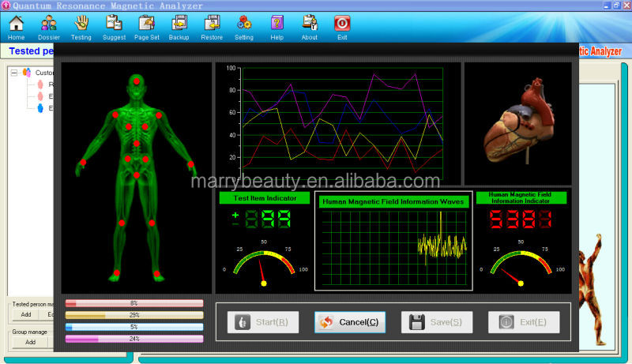Open Page Set options
The width and height of the screenshot is (632, 364).
click(146, 26)
